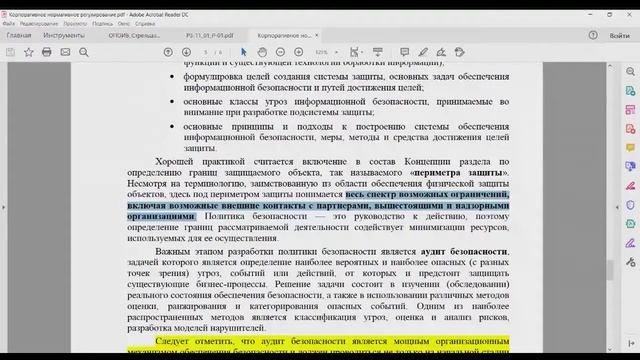The image size is (640, 360).
Task: Select the Highlight text pen tool
Action: click(x=423, y=52)
